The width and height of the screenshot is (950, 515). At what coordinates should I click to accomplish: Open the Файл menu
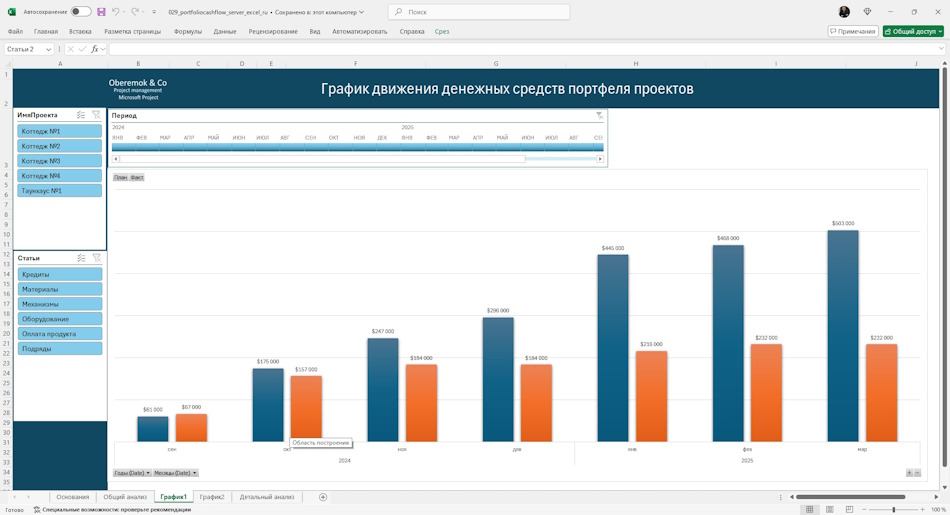[15, 32]
